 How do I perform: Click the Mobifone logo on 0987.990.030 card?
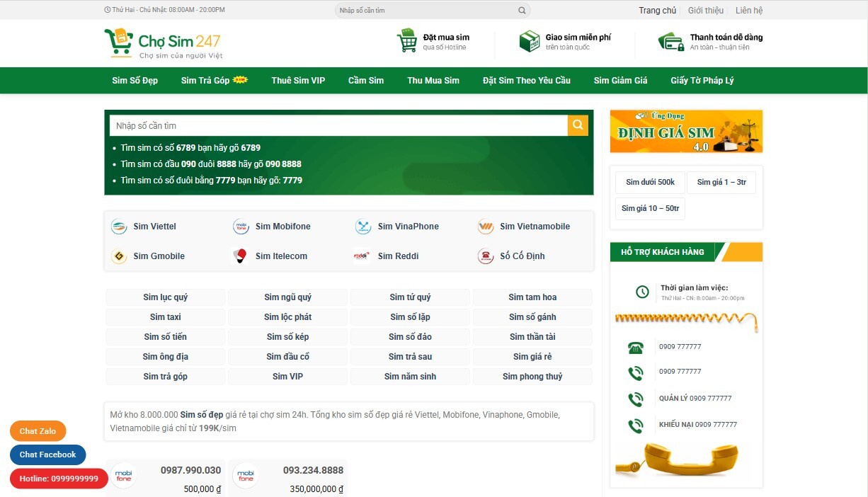click(124, 475)
